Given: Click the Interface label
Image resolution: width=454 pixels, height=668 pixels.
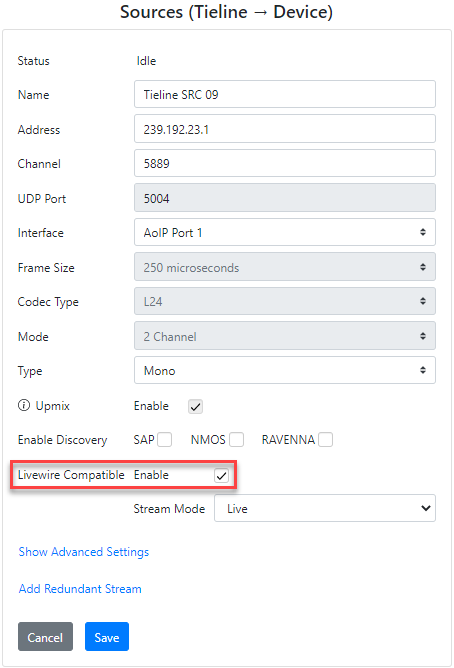Looking at the screenshot, I should [40, 233].
